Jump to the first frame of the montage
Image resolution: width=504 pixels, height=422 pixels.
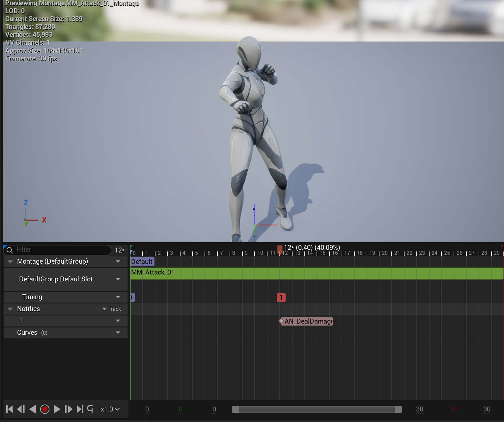point(10,409)
